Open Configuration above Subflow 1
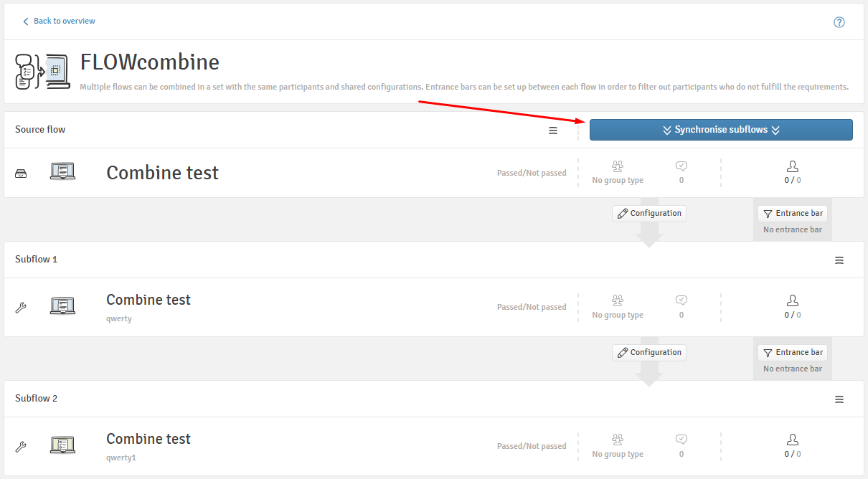Viewport: 868px width, 479px height. point(649,214)
